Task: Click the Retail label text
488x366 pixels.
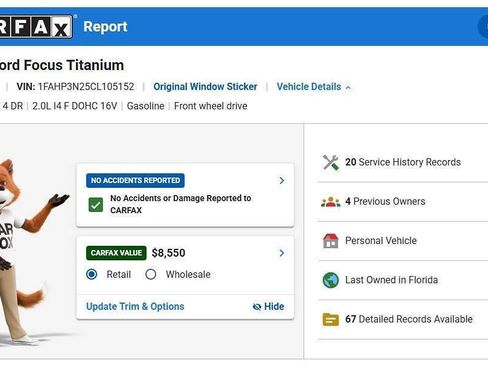Action: point(119,275)
